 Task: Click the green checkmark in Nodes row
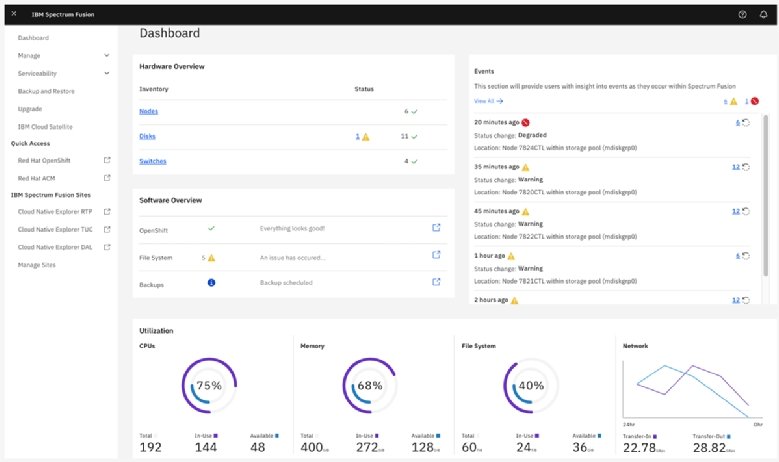click(x=414, y=112)
